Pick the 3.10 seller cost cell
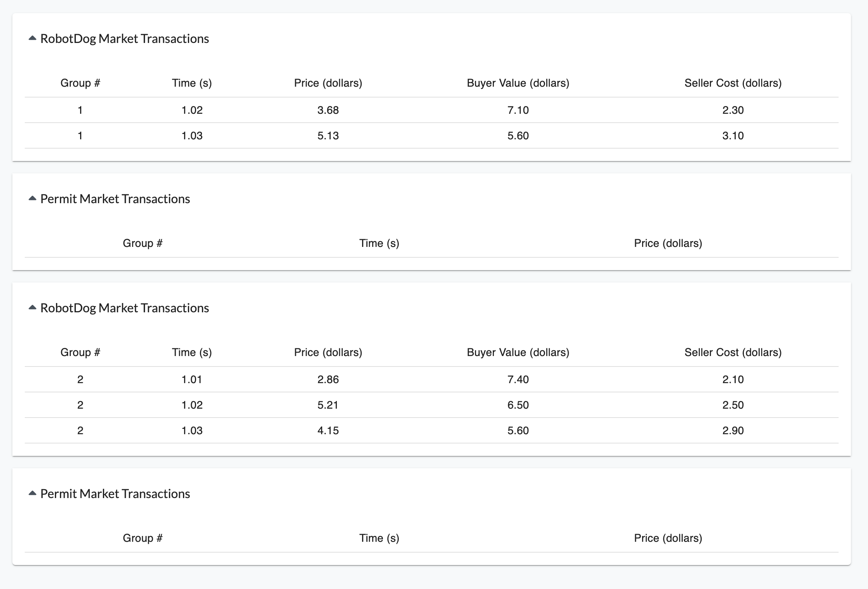The width and height of the screenshot is (868, 589). tap(733, 136)
